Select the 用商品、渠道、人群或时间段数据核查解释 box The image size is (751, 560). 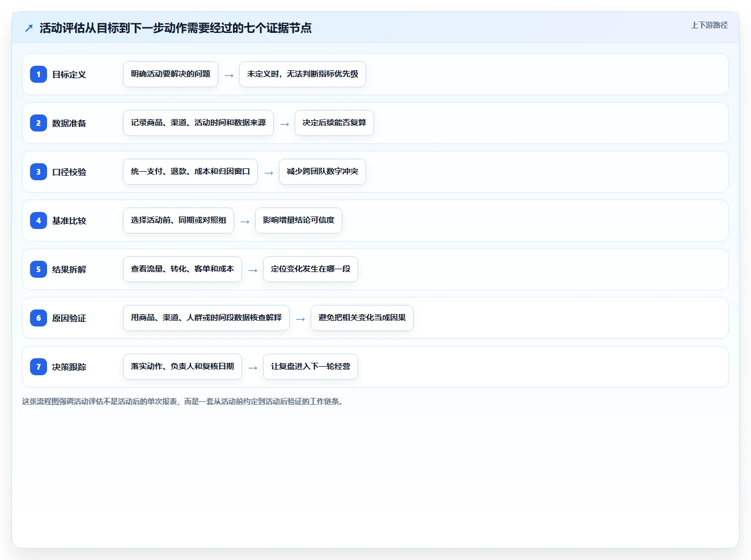click(x=206, y=318)
